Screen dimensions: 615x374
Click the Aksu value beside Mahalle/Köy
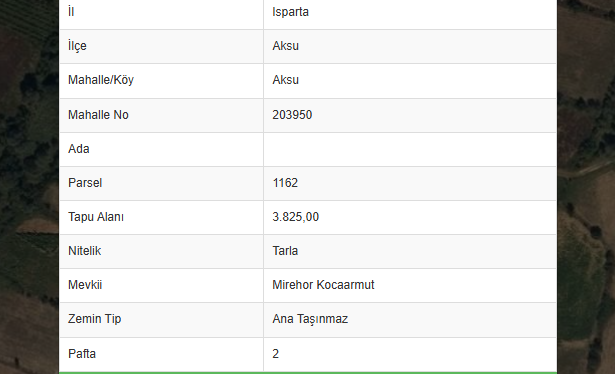286,80
